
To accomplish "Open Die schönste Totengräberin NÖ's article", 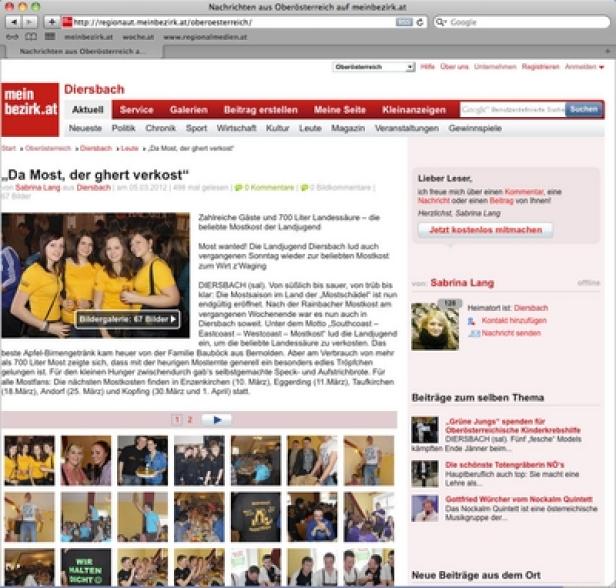I will point(504,465).
